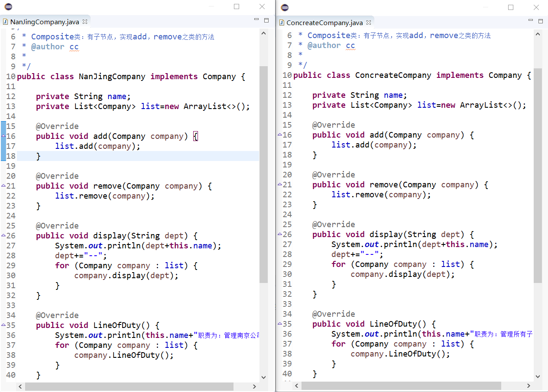Click override marker at line 26 in NanJingCompany
The image size is (548, 392).
[3, 235]
